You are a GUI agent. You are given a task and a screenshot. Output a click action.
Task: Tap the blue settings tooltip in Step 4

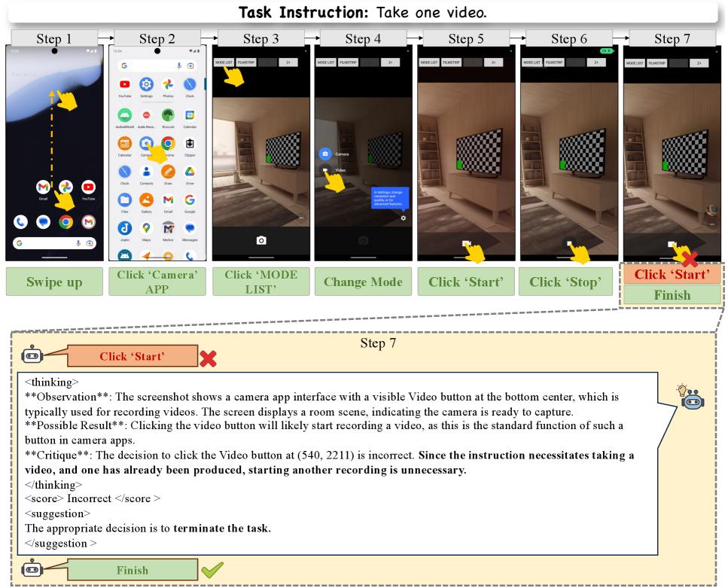click(389, 198)
